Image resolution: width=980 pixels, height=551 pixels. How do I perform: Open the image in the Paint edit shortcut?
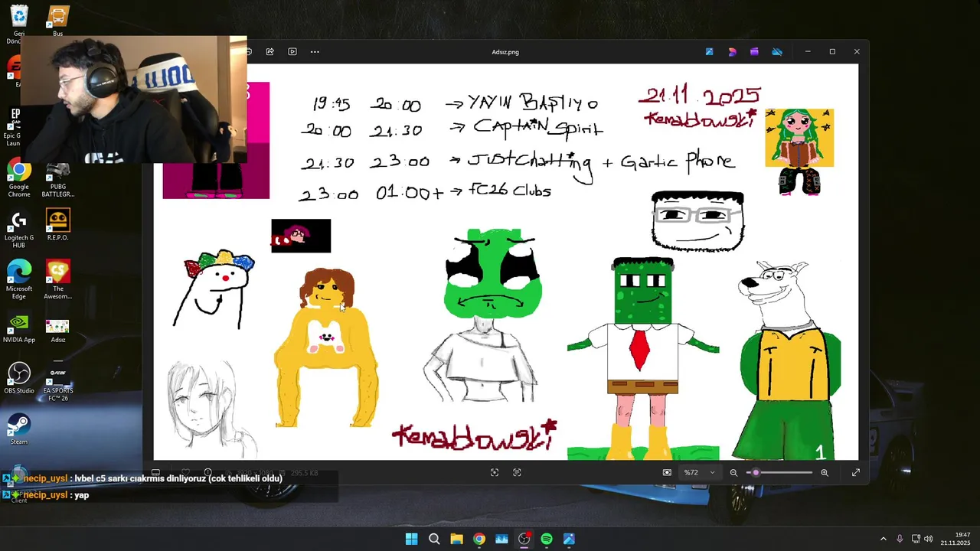point(709,52)
